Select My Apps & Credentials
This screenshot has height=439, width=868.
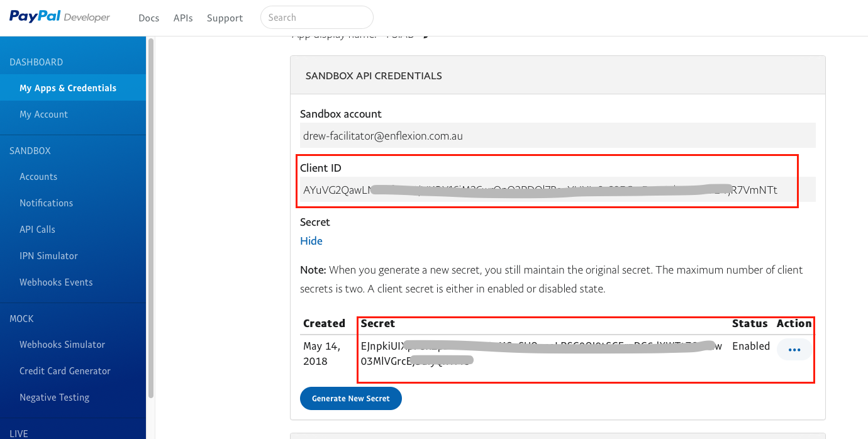tap(73, 88)
